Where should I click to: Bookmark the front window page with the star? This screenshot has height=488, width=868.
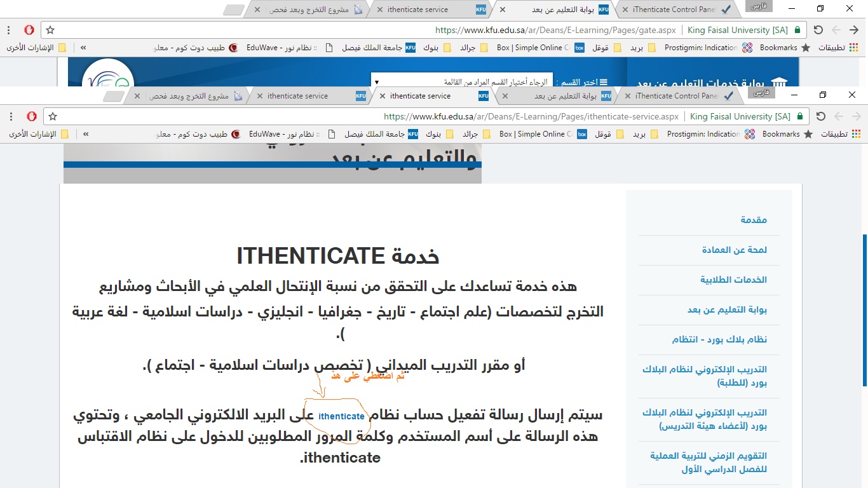tap(53, 116)
